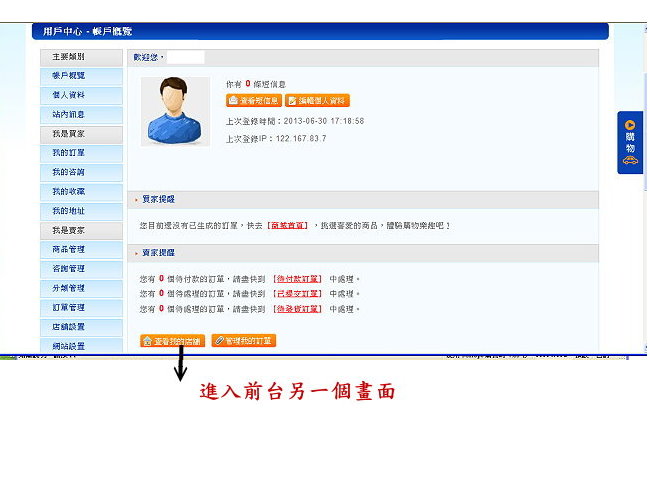Select 站內訊息 from the sidebar
650x500 pixels.
pyautogui.click(x=69, y=114)
